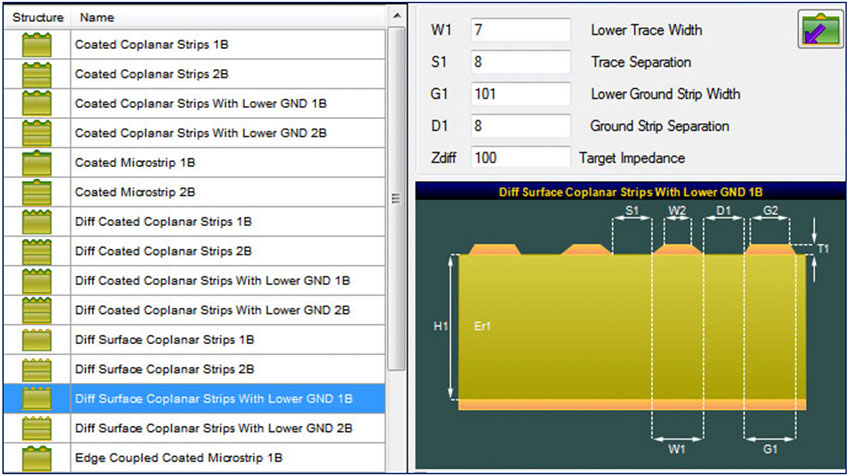The image size is (848, 476).
Task: Click the Coated Microstrip 1B structure icon
Action: (x=37, y=163)
